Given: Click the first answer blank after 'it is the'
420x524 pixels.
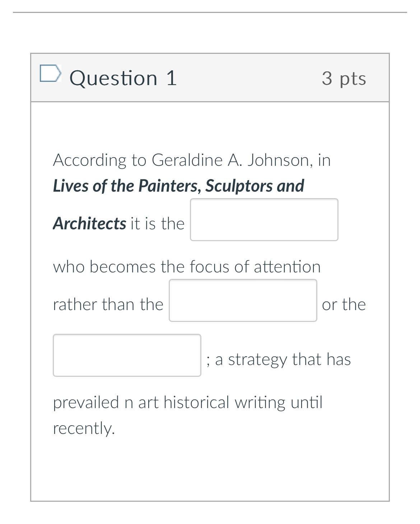Looking at the screenshot, I should pyautogui.click(x=264, y=219).
